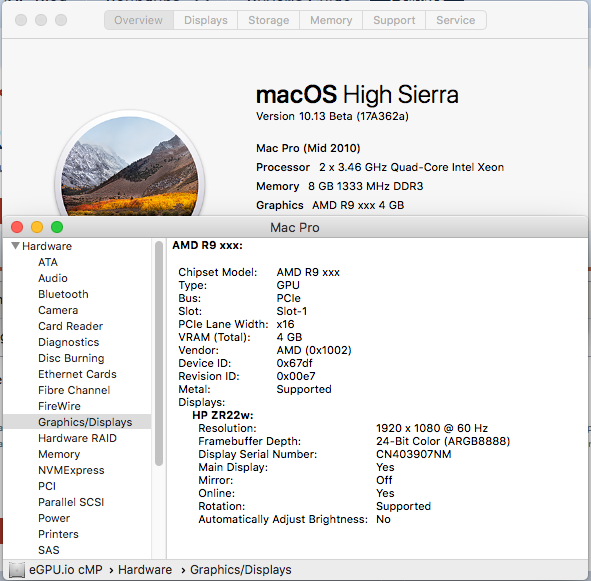Click the AMD R9 xxx: heading
The width and height of the screenshot is (591, 581).
pyautogui.click(x=207, y=245)
